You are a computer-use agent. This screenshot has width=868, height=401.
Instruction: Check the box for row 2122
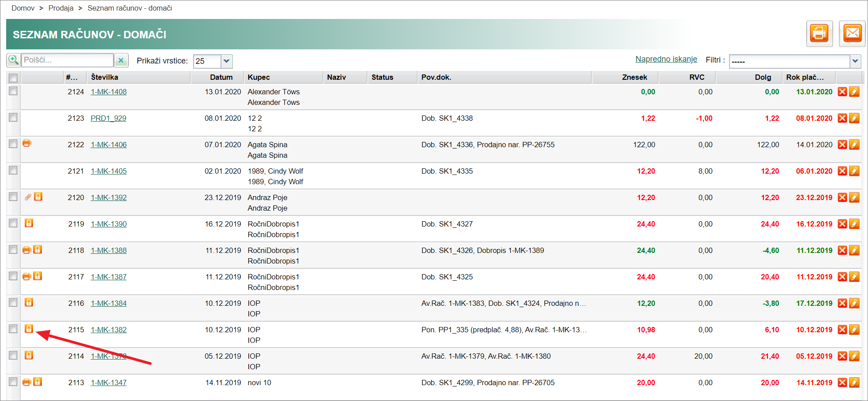(13, 144)
